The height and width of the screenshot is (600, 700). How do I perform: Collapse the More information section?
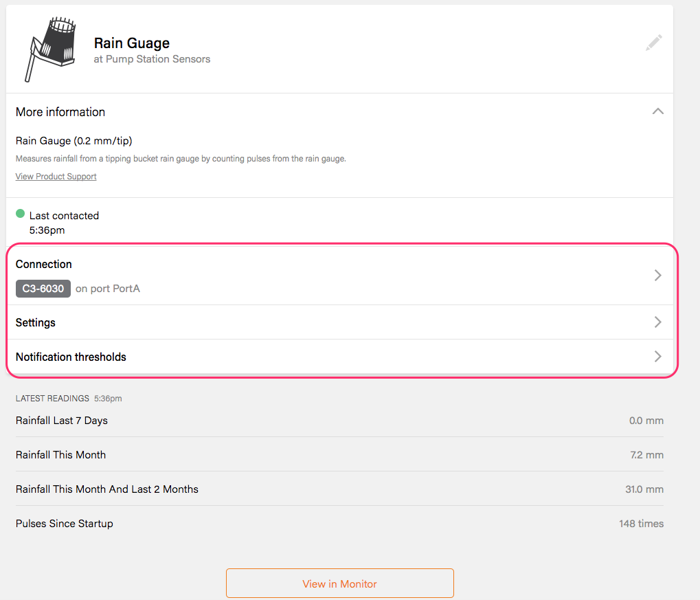(657, 111)
